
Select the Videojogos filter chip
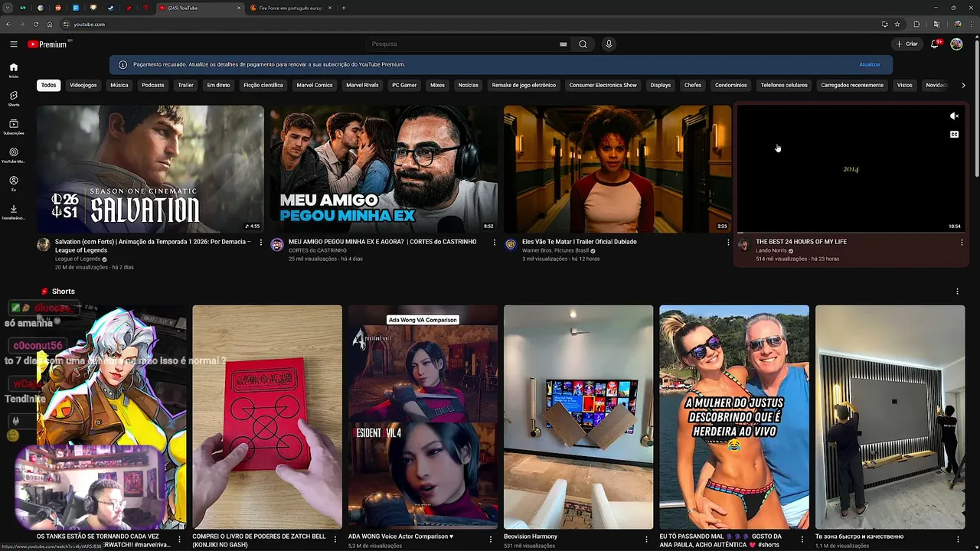point(83,85)
